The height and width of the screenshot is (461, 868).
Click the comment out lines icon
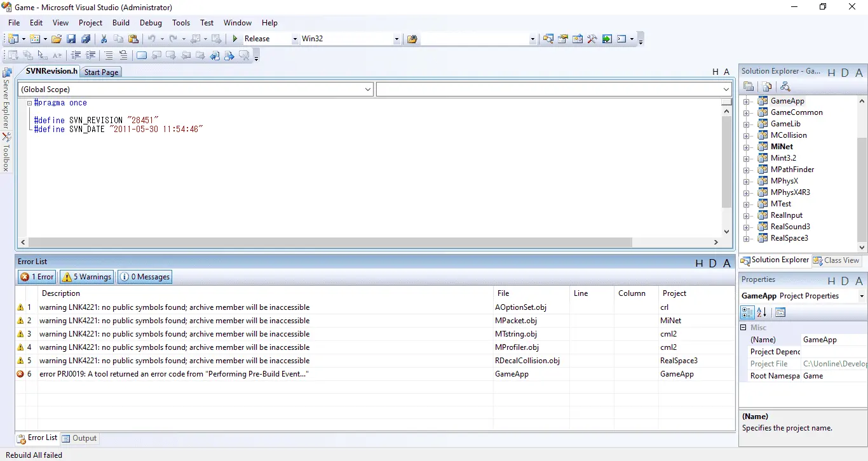click(109, 55)
